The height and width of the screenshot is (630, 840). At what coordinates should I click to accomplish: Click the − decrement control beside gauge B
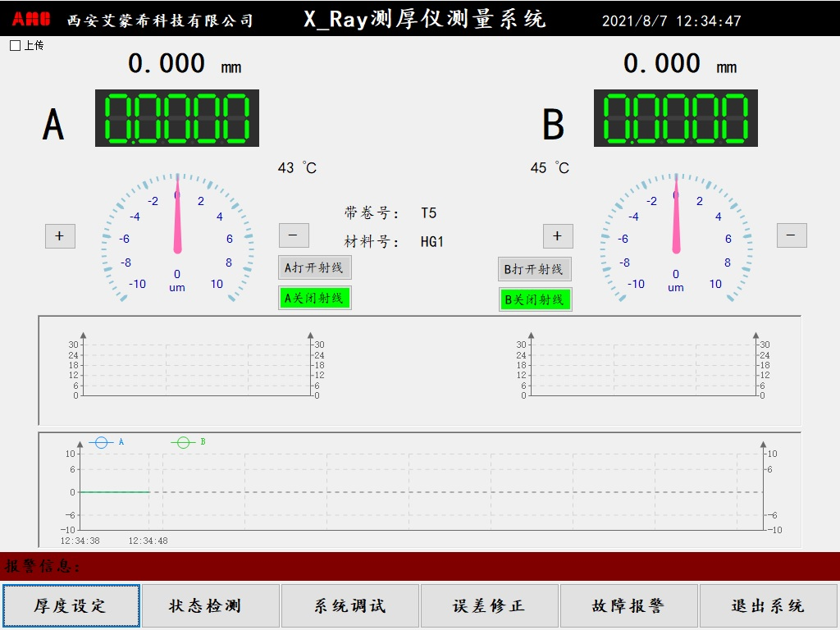pyautogui.click(x=790, y=235)
